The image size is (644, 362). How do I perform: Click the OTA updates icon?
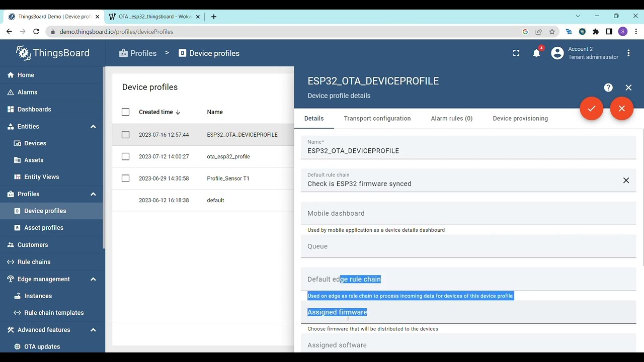(x=18, y=346)
